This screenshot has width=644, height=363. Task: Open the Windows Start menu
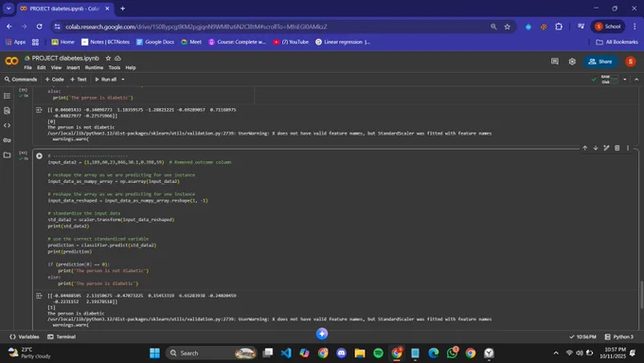coord(154,354)
